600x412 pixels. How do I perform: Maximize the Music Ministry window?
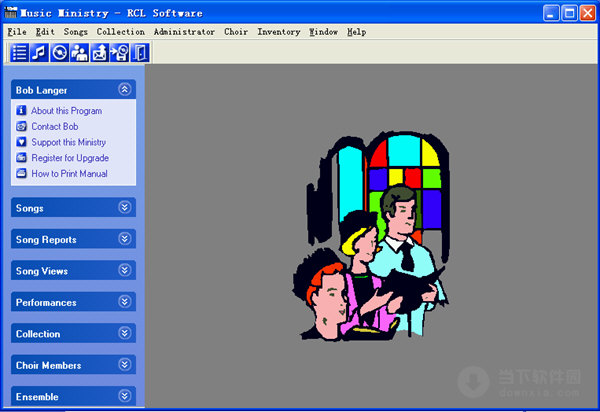(x=569, y=13)
